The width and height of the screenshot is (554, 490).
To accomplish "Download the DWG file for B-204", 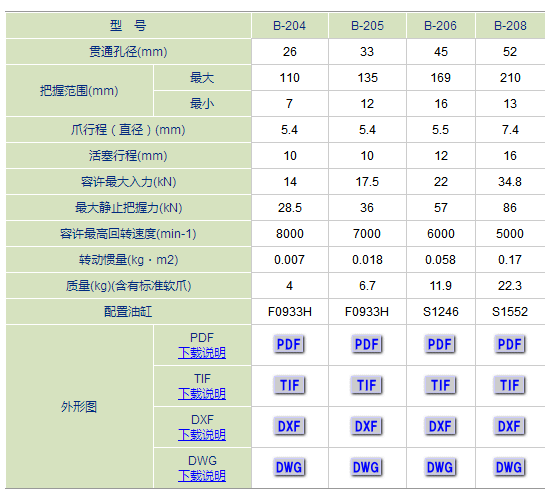I will click(x=289, y=467).
